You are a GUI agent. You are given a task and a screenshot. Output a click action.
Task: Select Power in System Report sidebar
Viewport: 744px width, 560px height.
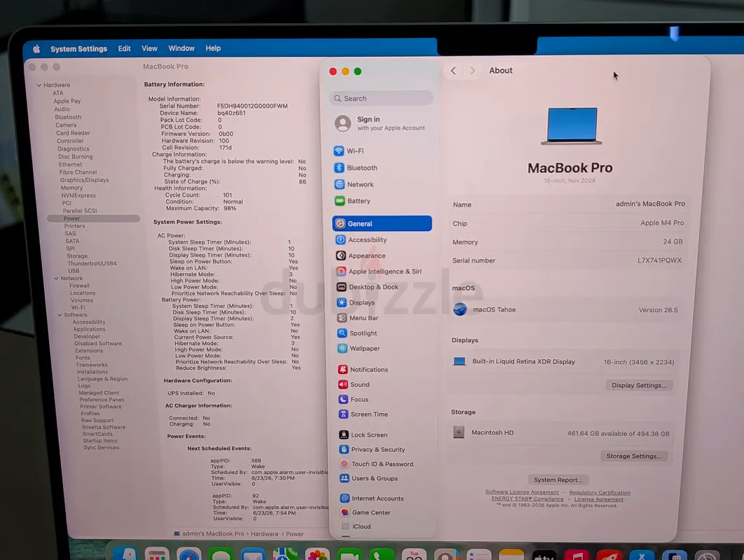point(93,218)
